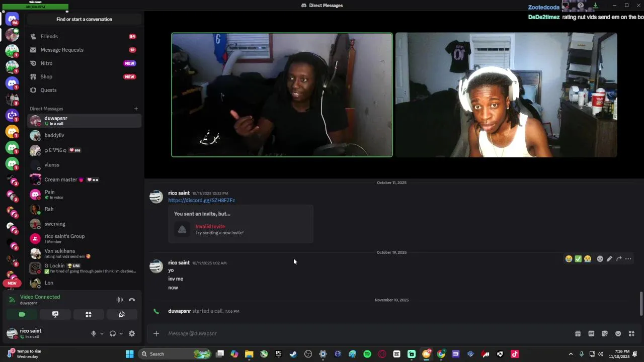Open the GIF picker

(x=591, y=333)
